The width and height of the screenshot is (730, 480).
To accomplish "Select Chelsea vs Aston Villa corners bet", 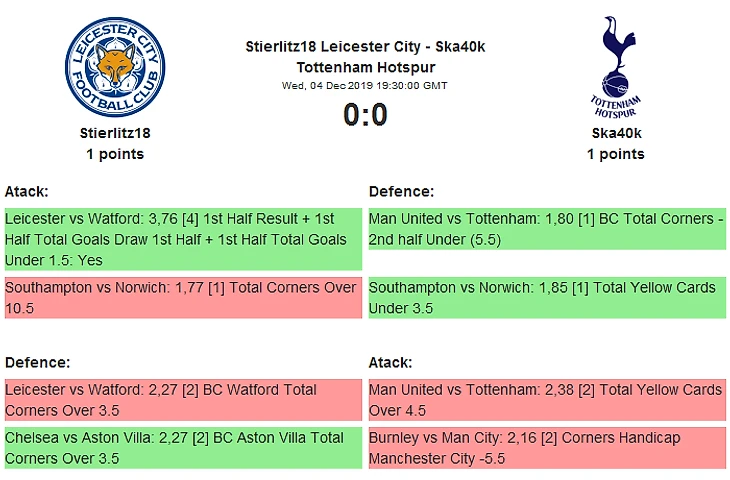I will (182, 448).
